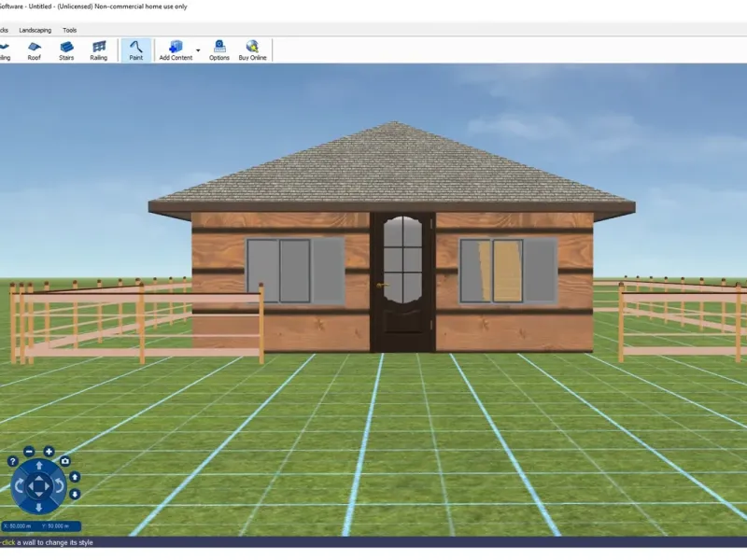Image resolution: width=747 pixels, height=560 pixels.
Task: Click the left window of the house
Action: point(295,272)
